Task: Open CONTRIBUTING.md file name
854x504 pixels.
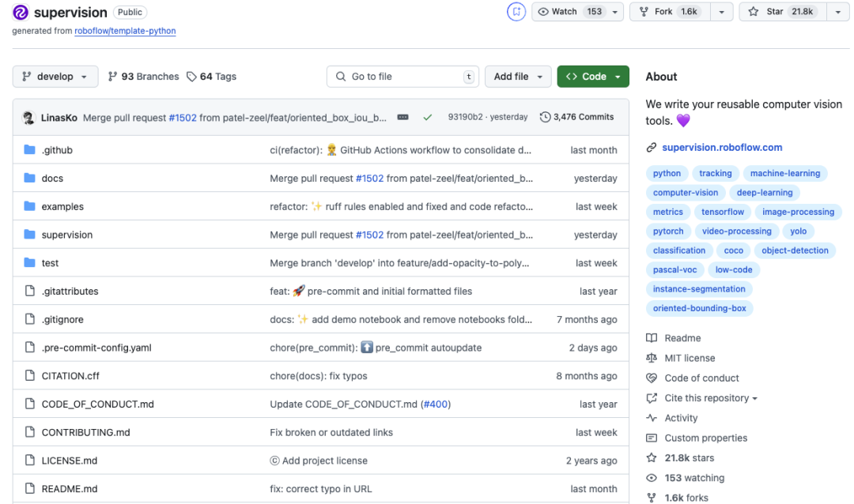Action: click(x=86, y=432)
